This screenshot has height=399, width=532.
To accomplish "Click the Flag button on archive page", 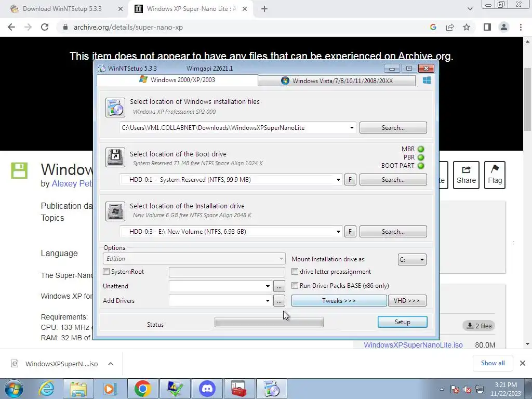I will (x=495, y=175).
